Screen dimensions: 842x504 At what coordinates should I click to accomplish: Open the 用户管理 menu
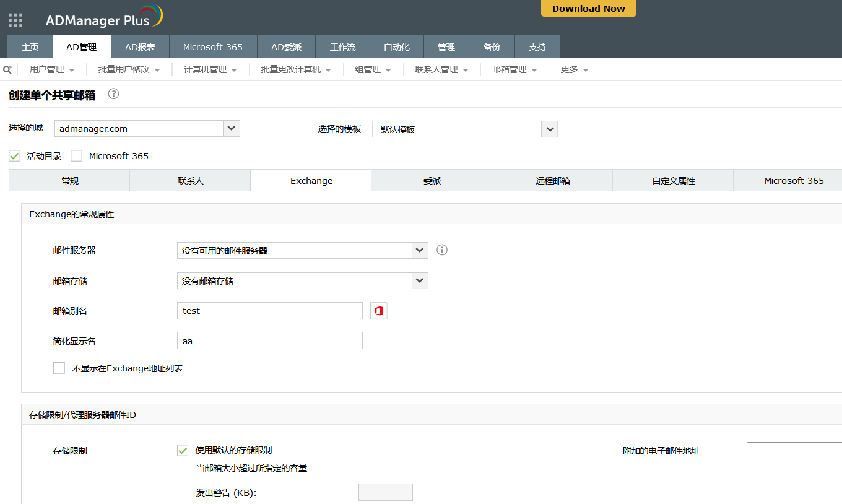pos(52,70)
